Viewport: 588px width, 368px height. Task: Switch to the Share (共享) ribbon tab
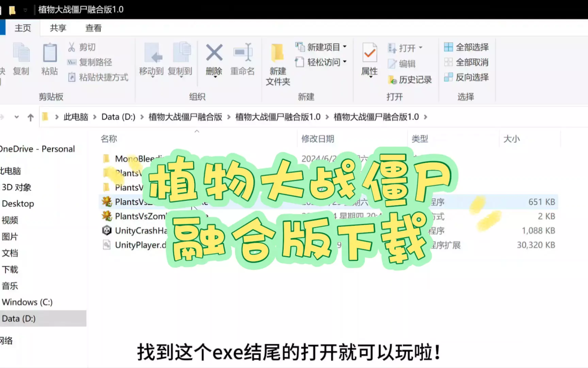pyautogui.click(x=58, y=28)
